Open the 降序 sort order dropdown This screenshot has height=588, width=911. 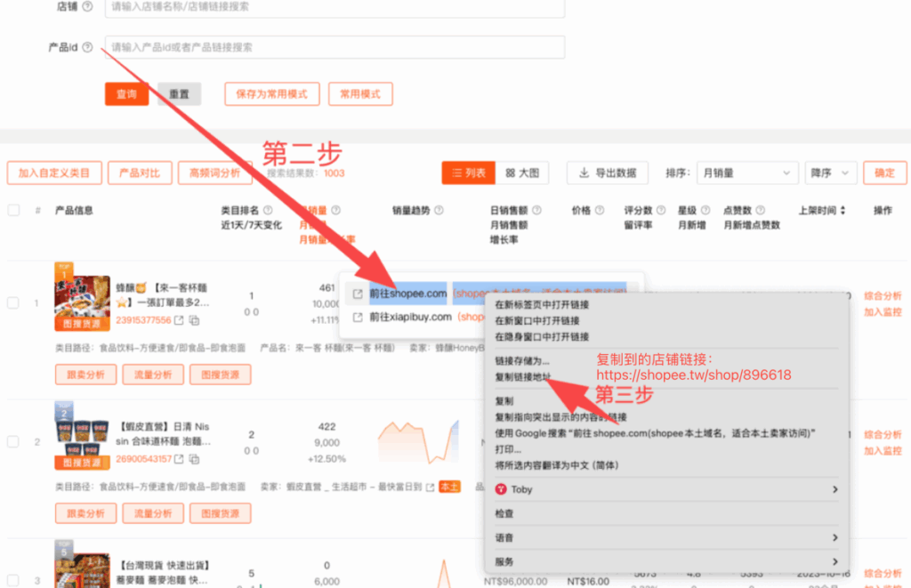pyautogui.click(x=830, y=173)
